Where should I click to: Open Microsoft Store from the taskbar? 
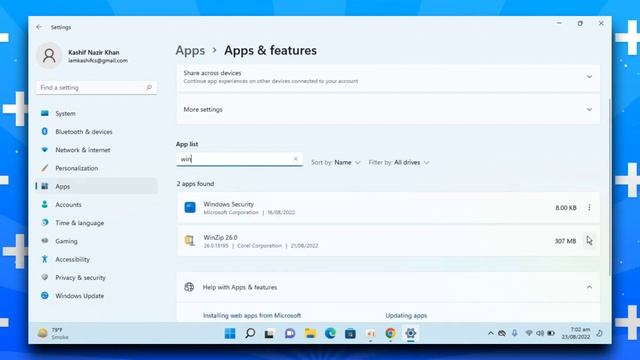point(350,333)
